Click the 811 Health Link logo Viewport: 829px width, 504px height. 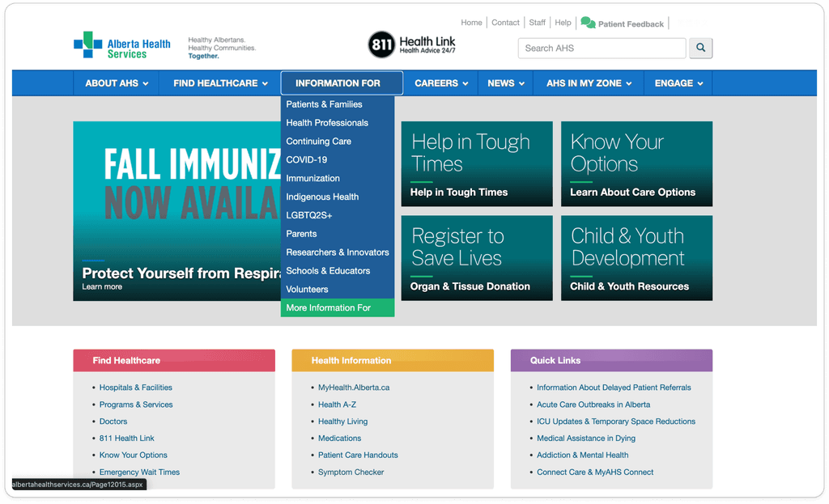(412, 44)
